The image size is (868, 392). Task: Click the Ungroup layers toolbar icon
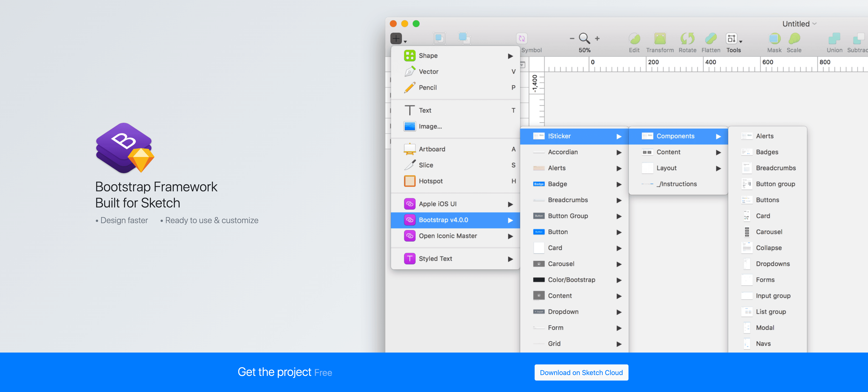[x=464, y=38]
